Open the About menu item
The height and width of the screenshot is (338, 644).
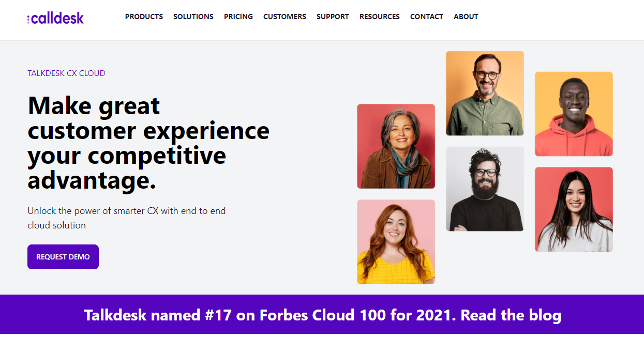click(466, 17)
